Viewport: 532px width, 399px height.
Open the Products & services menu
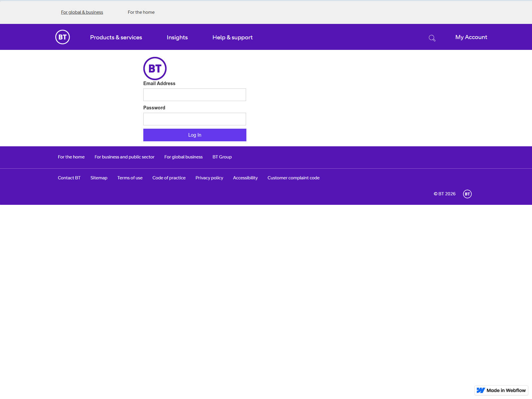tap(116, 37)
